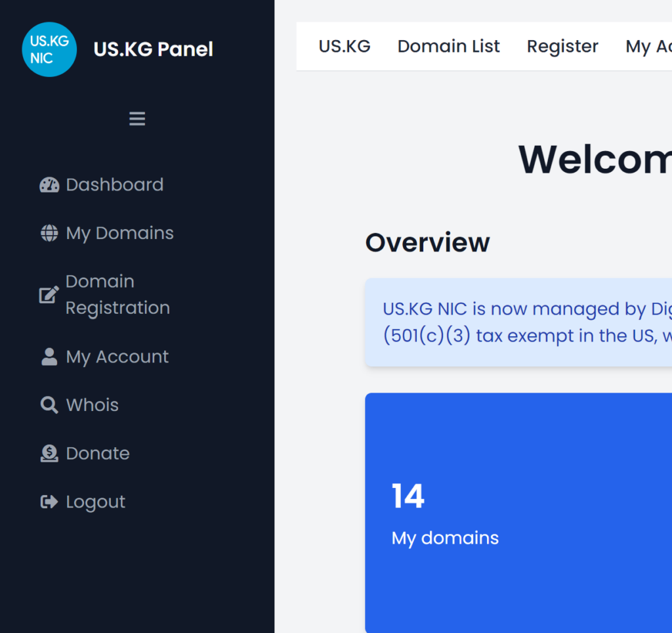Image resolution: width=672 pixels, height=633 pixels.
Task: Select Register in the top navigation
Action: coord(562,47)
